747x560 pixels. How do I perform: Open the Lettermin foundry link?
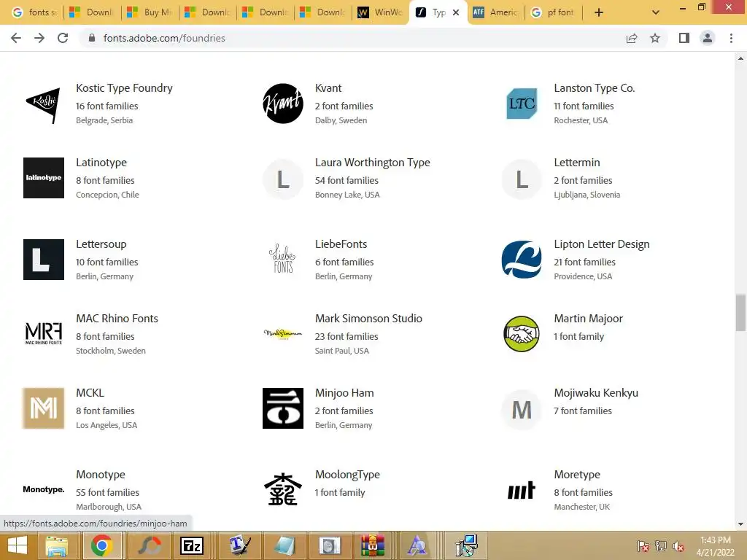(576, 163)
